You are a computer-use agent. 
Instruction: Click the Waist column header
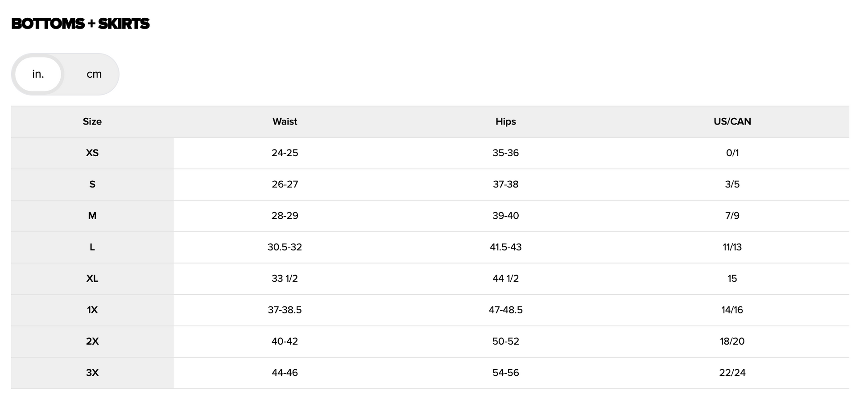[285, 121]
